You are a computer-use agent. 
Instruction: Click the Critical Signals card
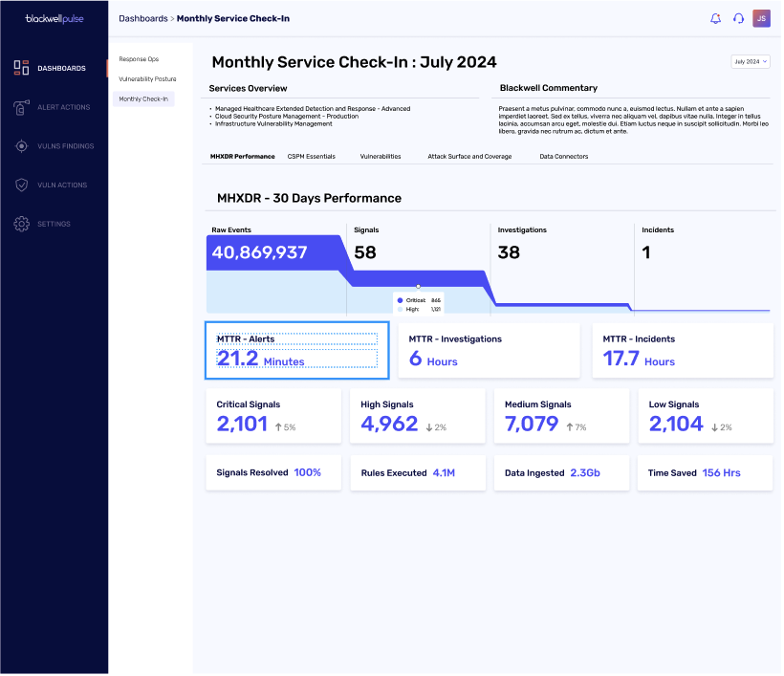coord(273,416)
